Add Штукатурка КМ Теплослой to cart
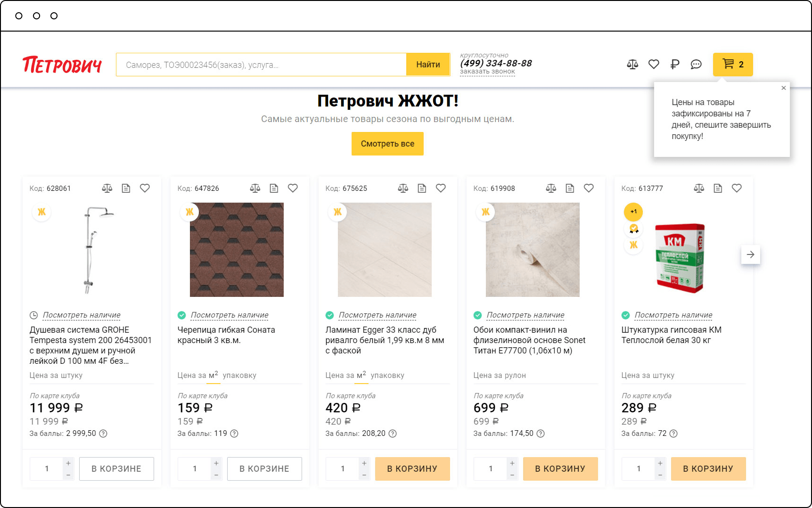 [708, 469]
